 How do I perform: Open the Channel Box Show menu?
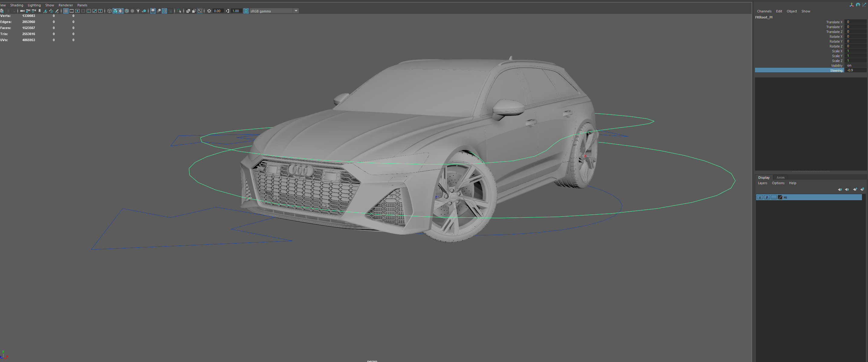pyautogui.click(x=806, y=11)
